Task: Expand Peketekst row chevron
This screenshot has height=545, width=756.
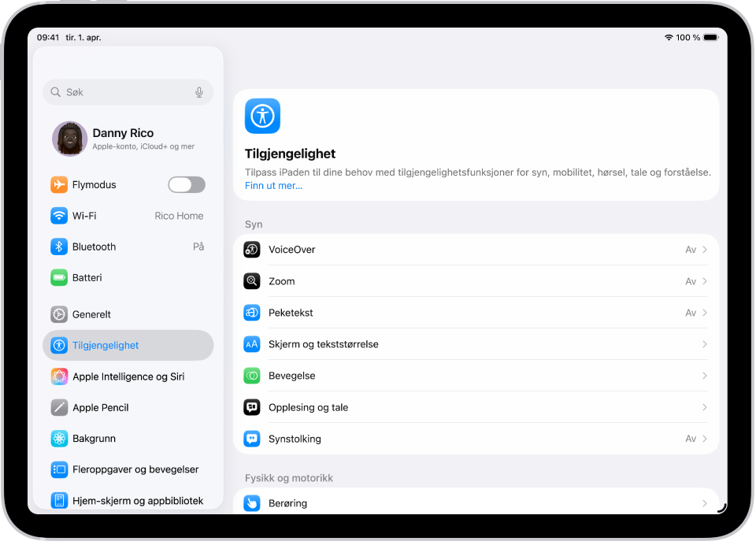Action: 704,313
